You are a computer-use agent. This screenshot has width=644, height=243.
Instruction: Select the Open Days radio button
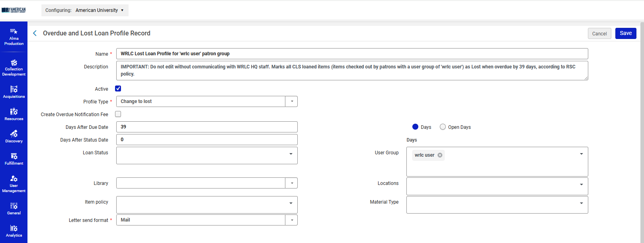443,127
